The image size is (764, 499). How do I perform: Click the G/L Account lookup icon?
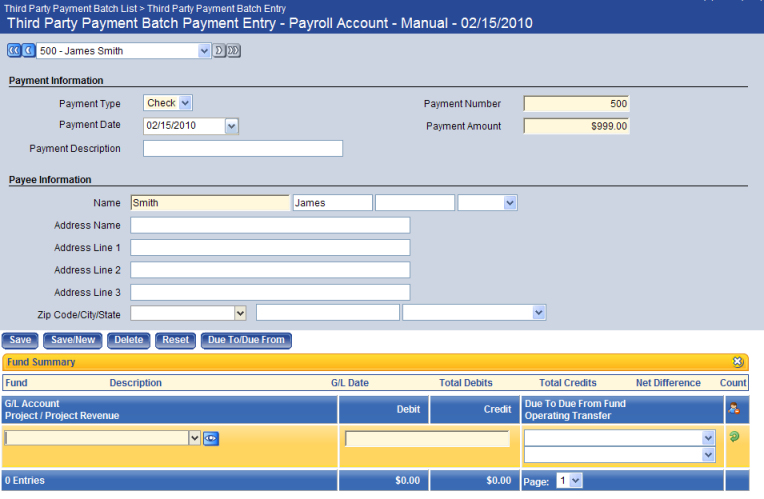(x=211, y=438)
